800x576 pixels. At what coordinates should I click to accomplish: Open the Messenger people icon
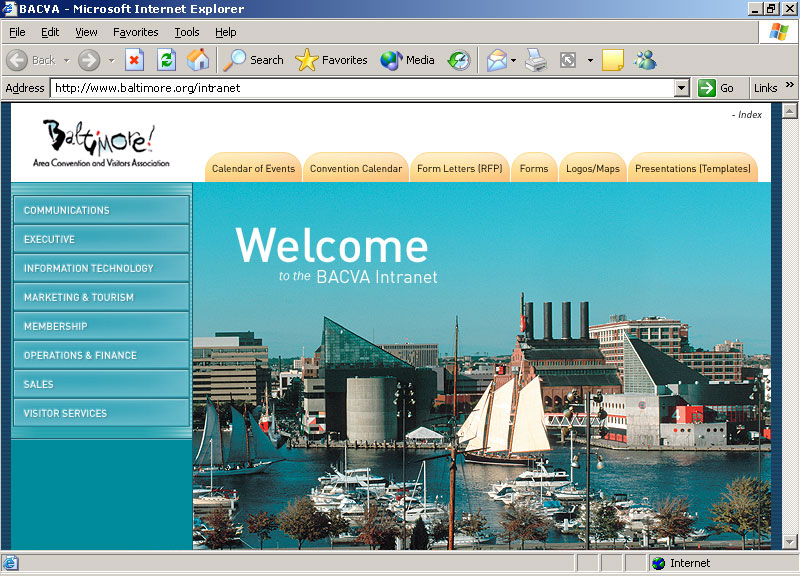pyautogui.click(x=645, y=60)
